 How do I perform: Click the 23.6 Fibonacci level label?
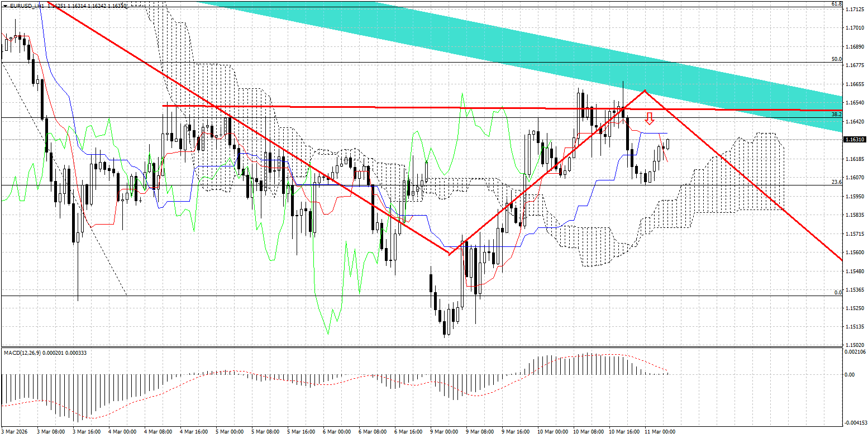pyautogui.click(x=837, y=182)
